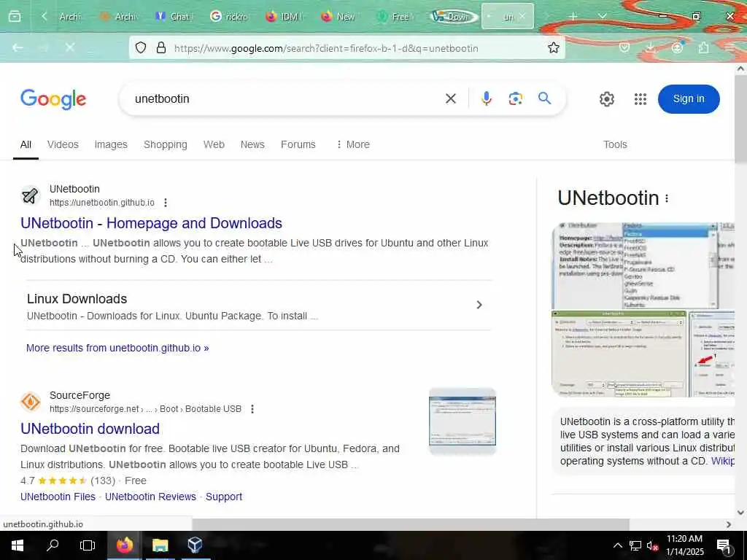Go back using the back arrow

pyautogui.click(x=18, y=47)
